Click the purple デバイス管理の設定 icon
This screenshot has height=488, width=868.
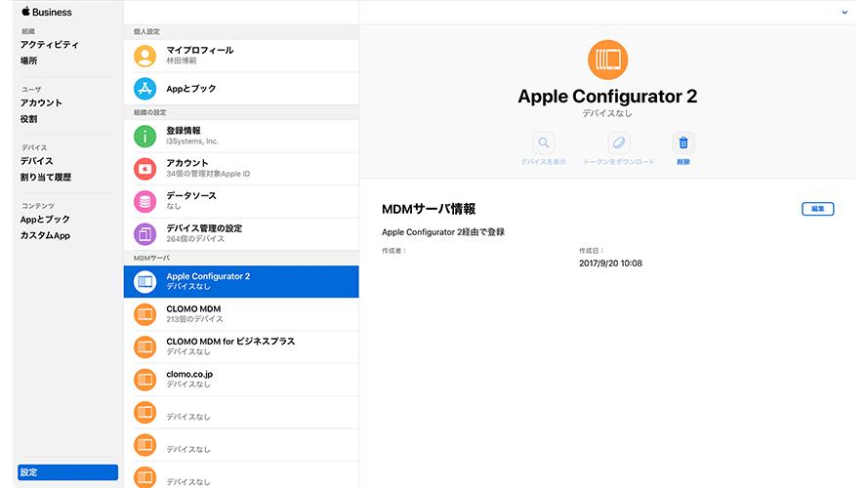(145, 234)
